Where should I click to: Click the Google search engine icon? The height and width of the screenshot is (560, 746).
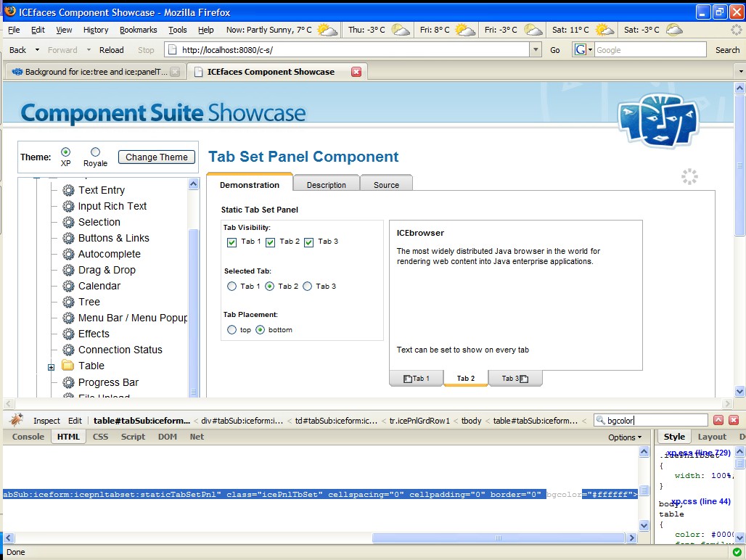click(x=581, y=49)
